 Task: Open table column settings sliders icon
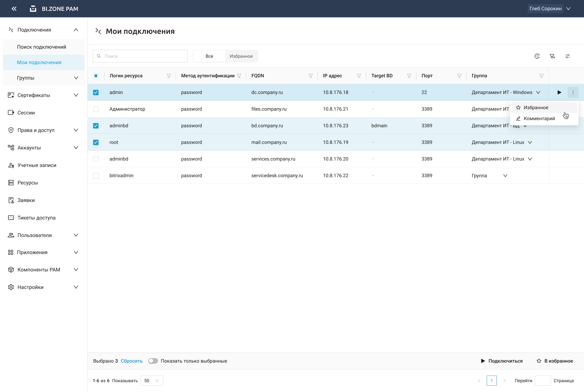pos(567,56)
